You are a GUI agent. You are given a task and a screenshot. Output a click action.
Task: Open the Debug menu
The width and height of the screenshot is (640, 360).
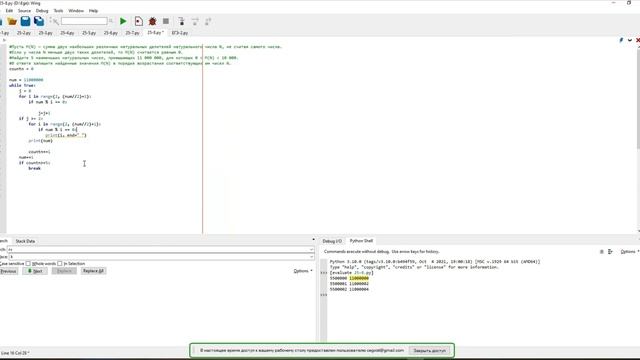(42, 11)
